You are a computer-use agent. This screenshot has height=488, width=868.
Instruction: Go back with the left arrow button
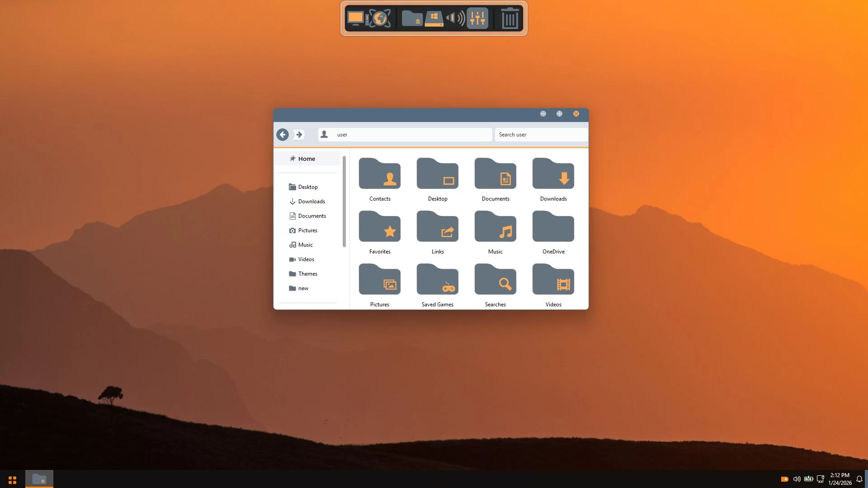(283, 135)
